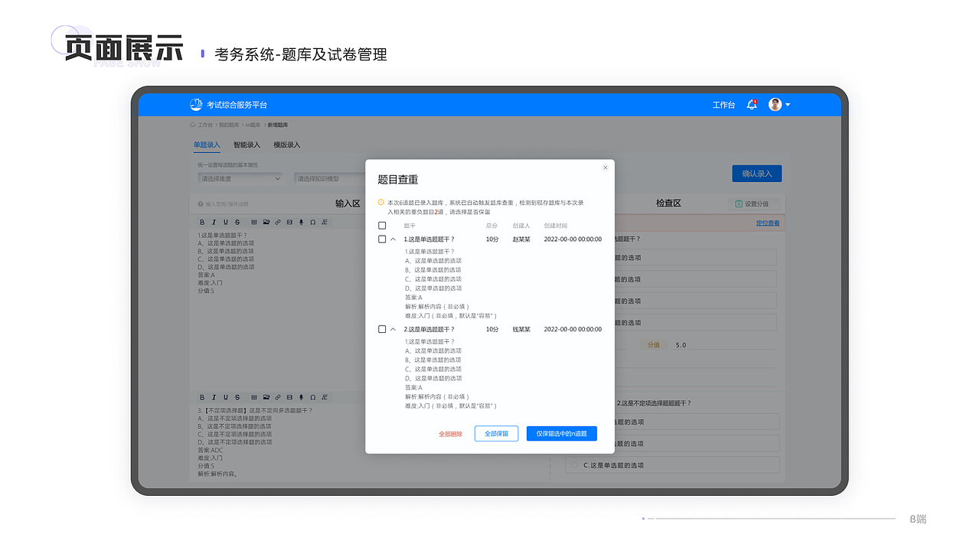Click the 确认录入 button

point(757,174)
